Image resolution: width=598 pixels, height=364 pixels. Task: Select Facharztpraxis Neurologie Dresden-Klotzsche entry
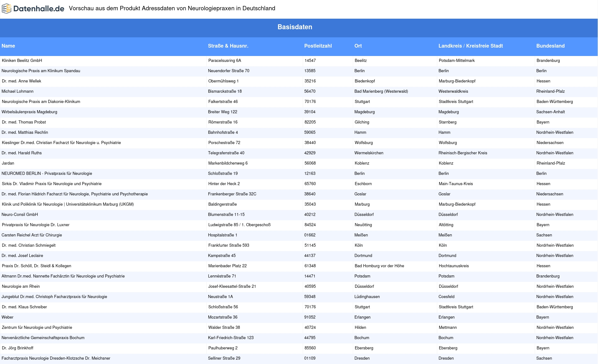tap(56, 358)
